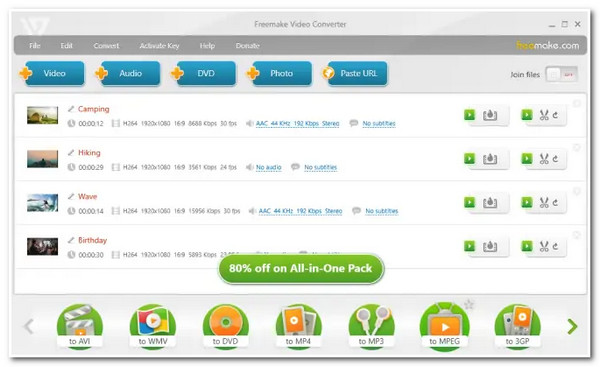Choose the to MP3 output format icon
Screen dimensions: 600x367
[x=371, y=326]
